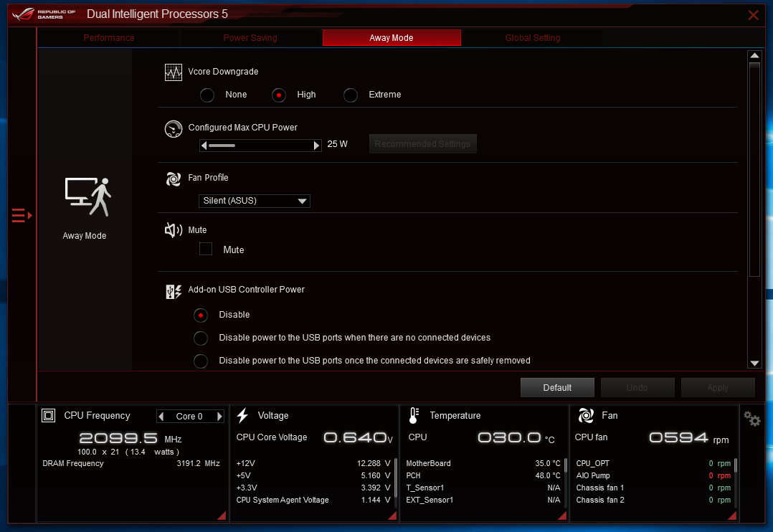
Task: Click the Undo button
Action: [x=637, y=388]
